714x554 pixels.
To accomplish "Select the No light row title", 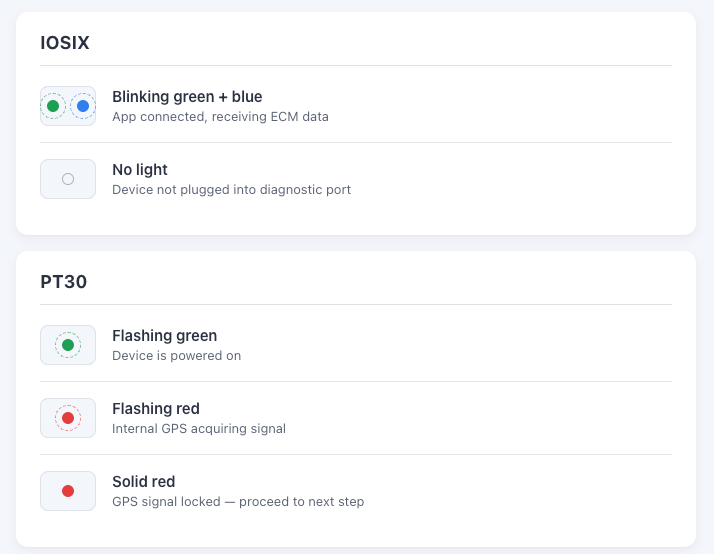I will [140, 170].
